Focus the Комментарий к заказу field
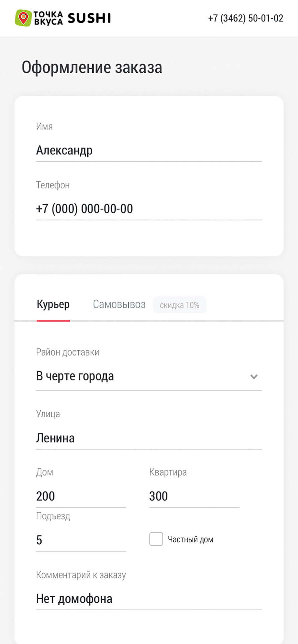298x644 pixels. click(x=149, y=599)
